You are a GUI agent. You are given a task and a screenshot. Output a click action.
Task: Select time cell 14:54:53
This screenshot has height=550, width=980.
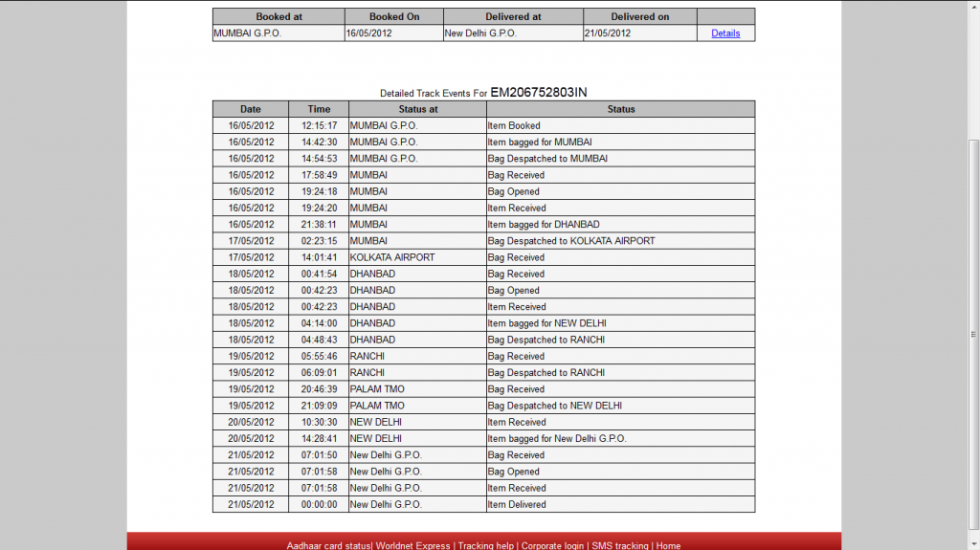pos(319,159)
